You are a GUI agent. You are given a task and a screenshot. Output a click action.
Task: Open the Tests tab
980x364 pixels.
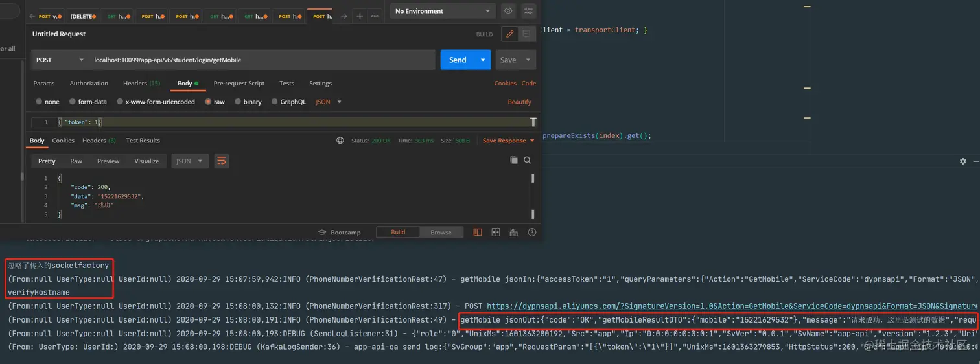[x=286, y=84]
